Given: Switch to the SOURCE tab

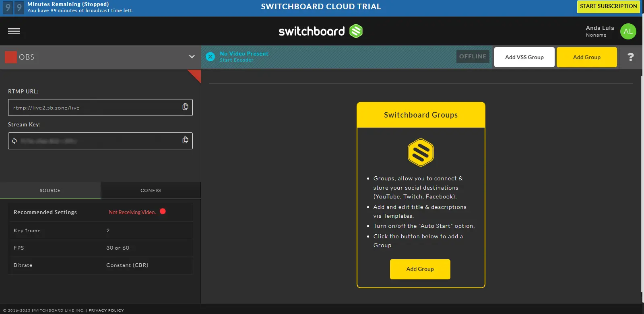Looking at the screenshot, I should [50, 190].
